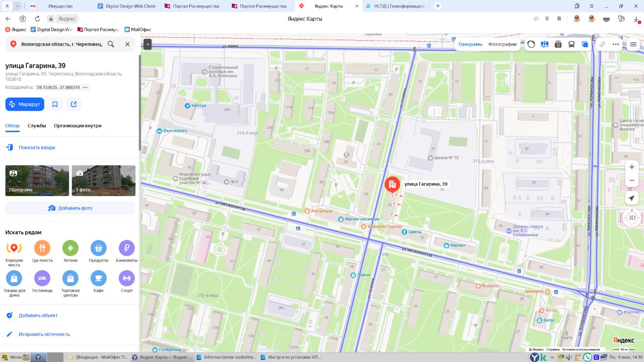Image resolution: width=644 pixels, height=362 pixels.
Task: Switch to Digital Design Web Client tab
Action: 127,6
